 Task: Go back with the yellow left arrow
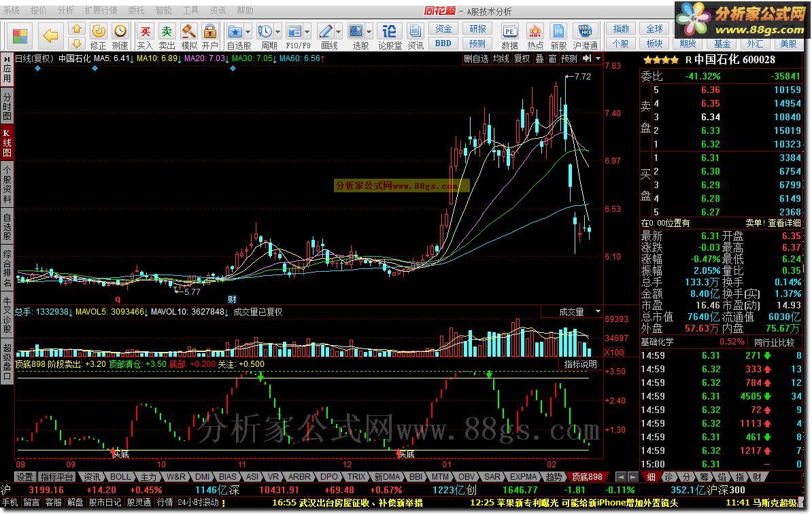50,36
